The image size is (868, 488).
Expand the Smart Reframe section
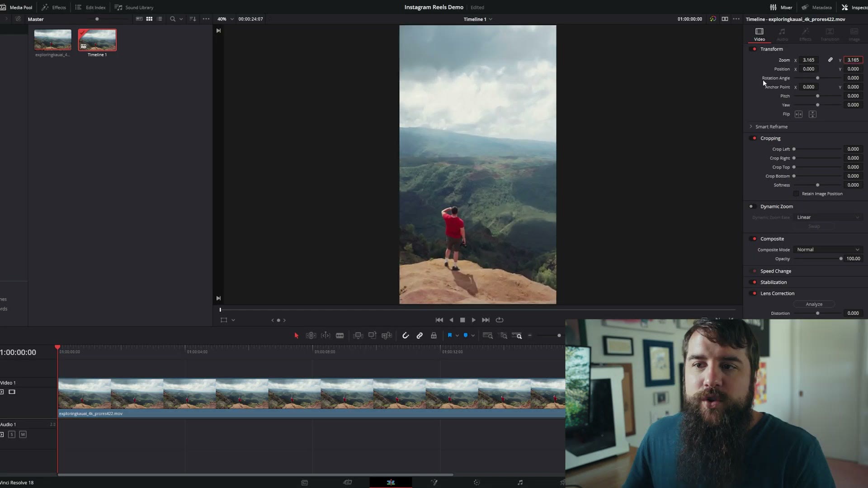[x=751, y=127]
